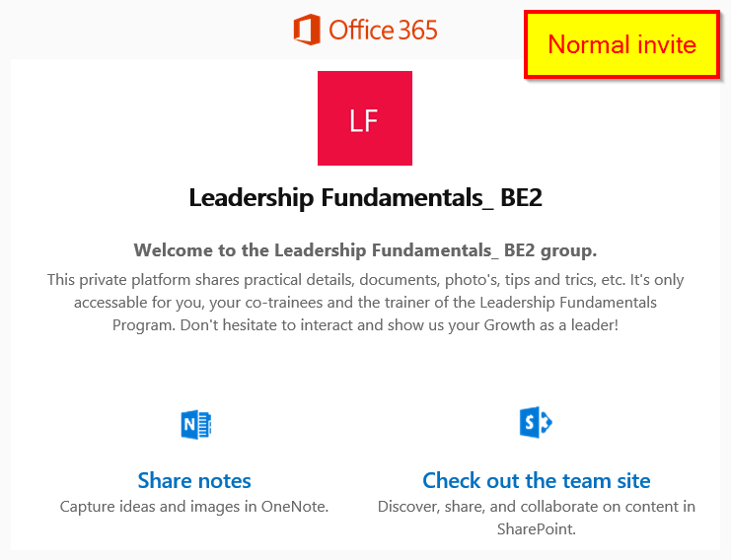Click the 'This private platform shares' text line
The width and height of the screenshot is (731, 560).
(x=365, y=280)
